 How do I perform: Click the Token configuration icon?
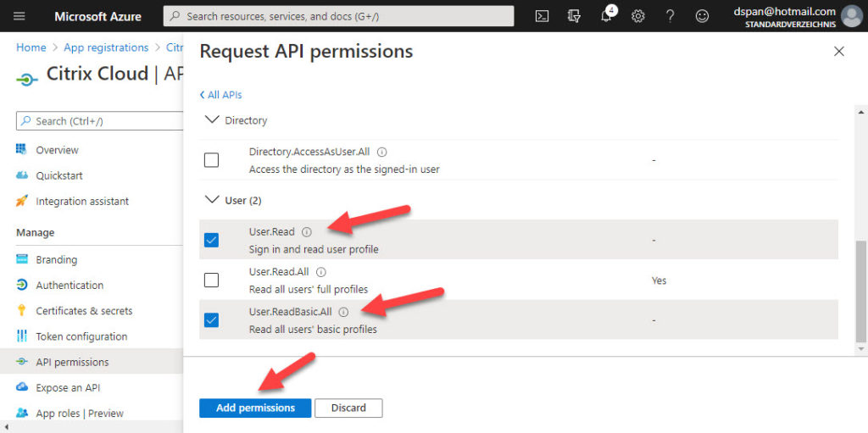tap(21, 336)
